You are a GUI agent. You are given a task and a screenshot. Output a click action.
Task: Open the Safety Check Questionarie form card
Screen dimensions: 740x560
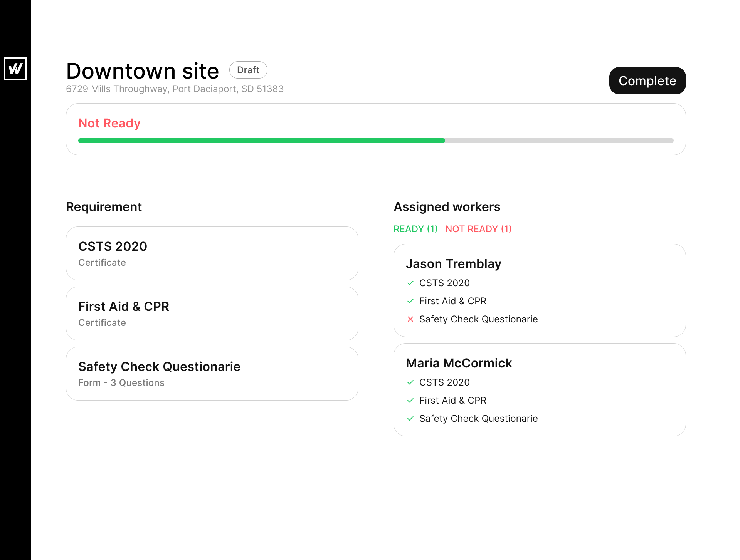coord(212,374)
